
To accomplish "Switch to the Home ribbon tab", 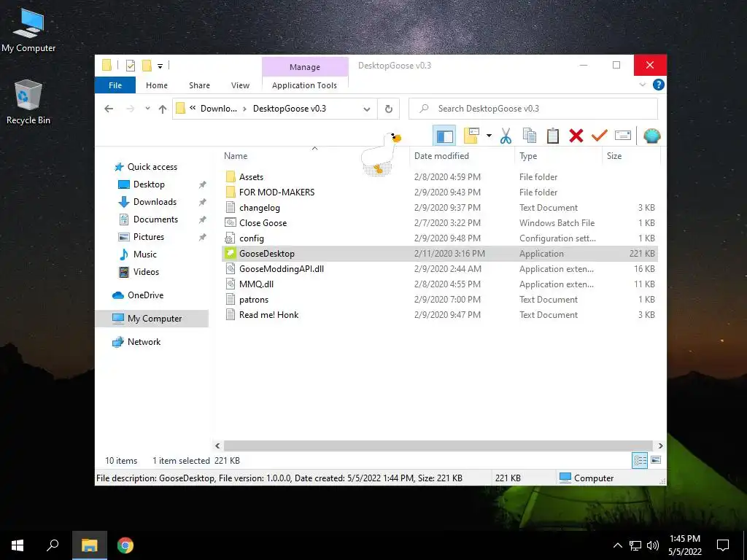I will 157,85.
